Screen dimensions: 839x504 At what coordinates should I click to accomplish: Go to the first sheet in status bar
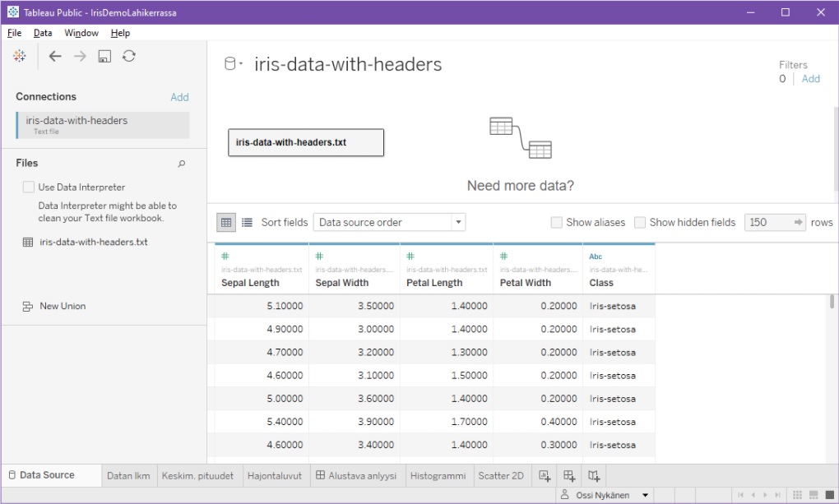[740, 495]
